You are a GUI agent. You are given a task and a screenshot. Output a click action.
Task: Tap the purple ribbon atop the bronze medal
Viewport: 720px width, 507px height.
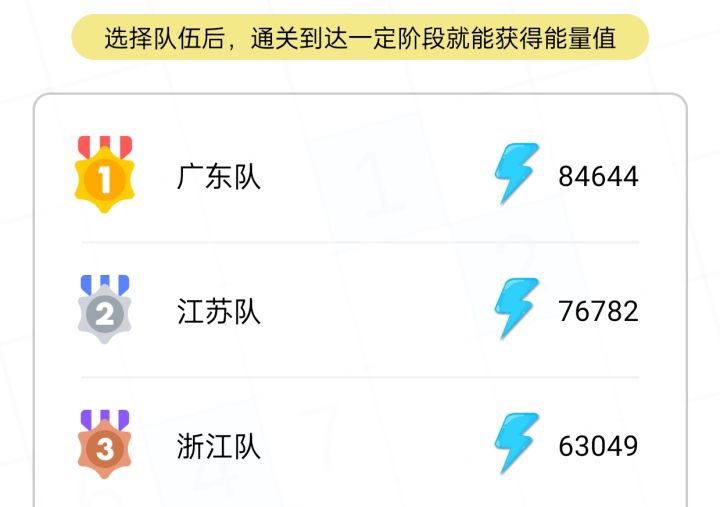click(104, 419)
